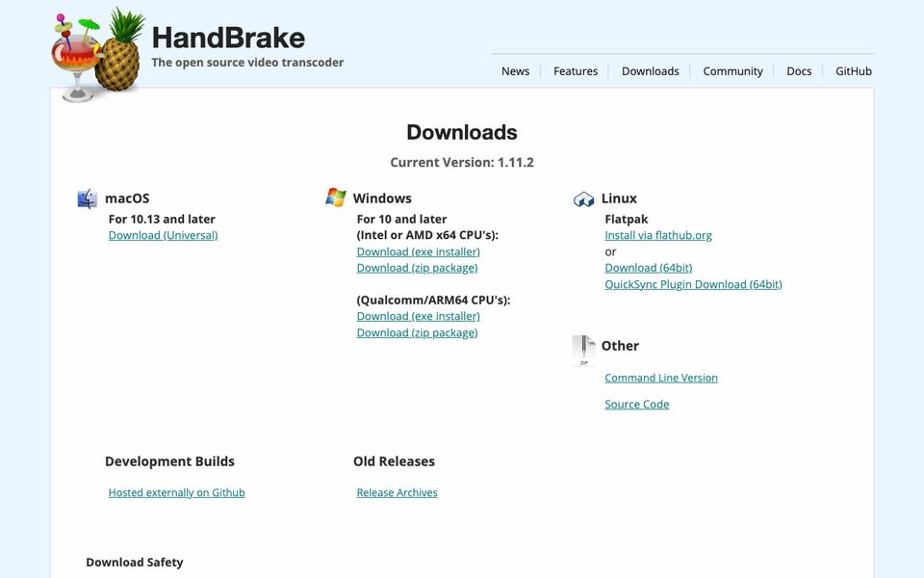Click the "Development Builds" heading
The width and height of the screenshot is (924, 578).
coord(169,461)
